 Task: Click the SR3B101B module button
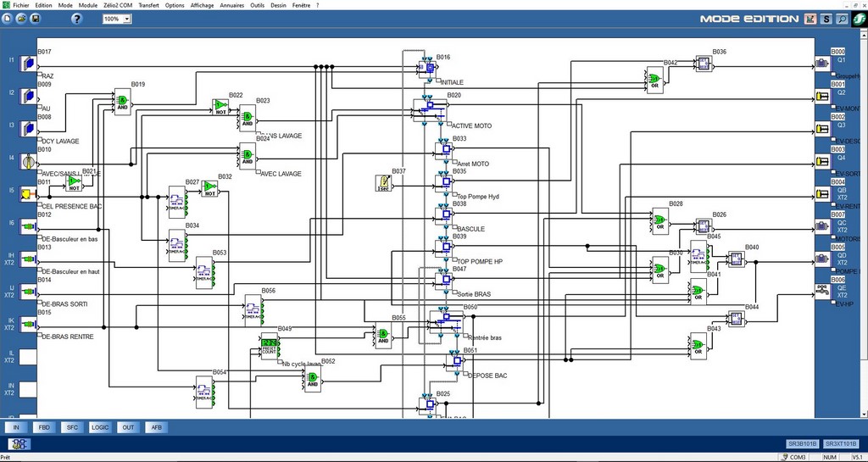(x=802, y=443)
